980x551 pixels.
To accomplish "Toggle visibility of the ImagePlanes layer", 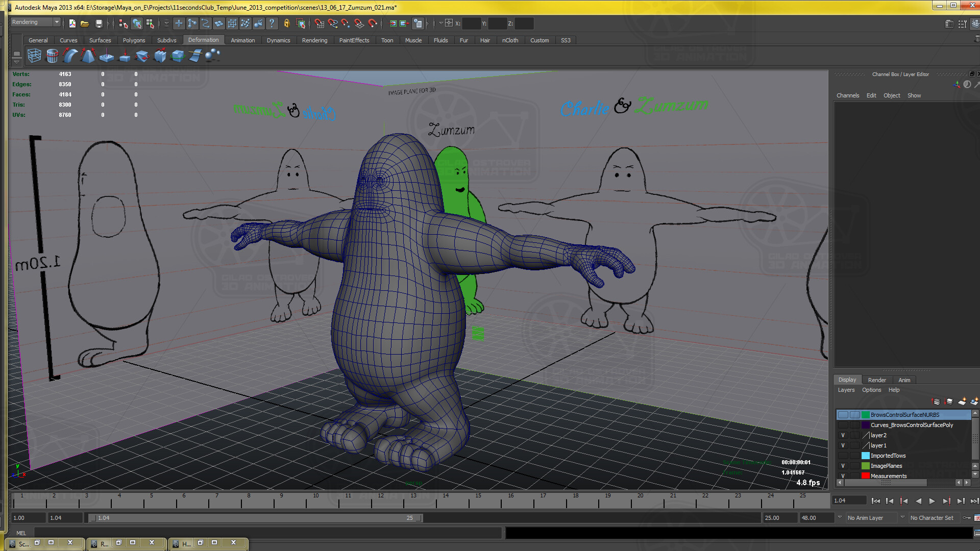I will click(x=843, y=466).
